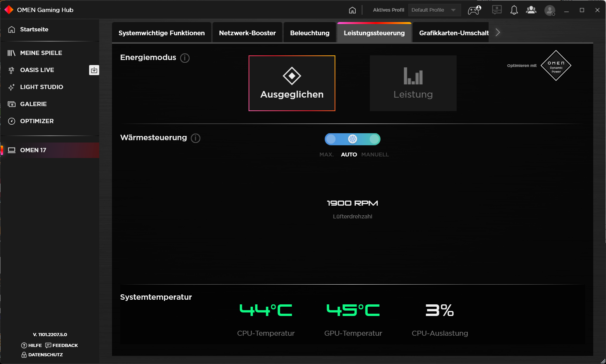Set fan control to MAX.

point(331,139)
